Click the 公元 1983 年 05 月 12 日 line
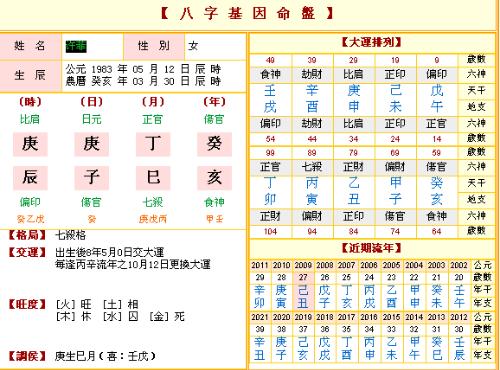The image size is (500, 370). (x=143, y=69)
